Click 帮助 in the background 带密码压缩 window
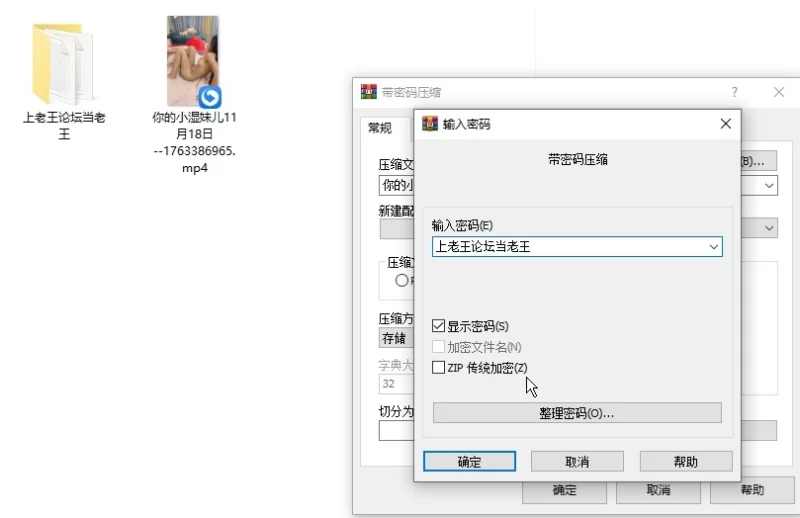This screenshot has width=800, height=518. click(752, 490)
